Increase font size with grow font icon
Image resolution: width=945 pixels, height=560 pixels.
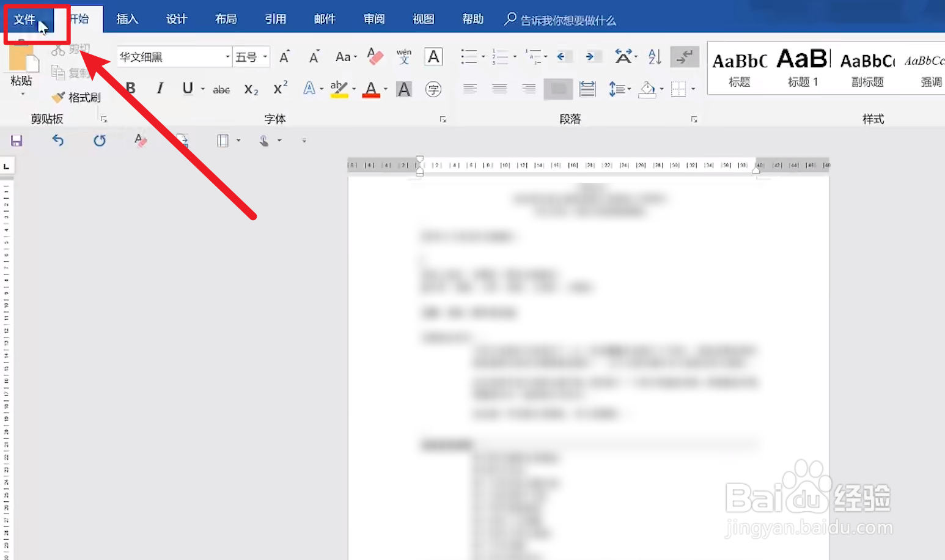click(x=284, y=57)
